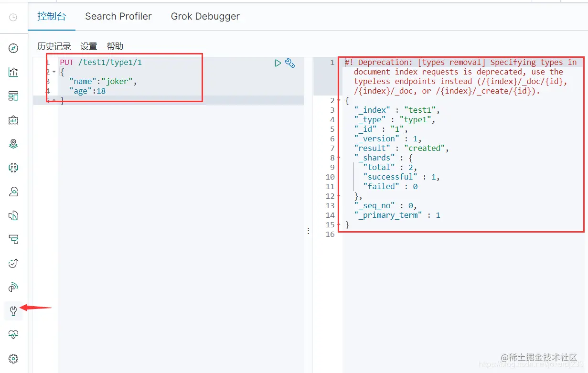
Task: Click the closing brace on request line 5
Action: tap(62, 100)
